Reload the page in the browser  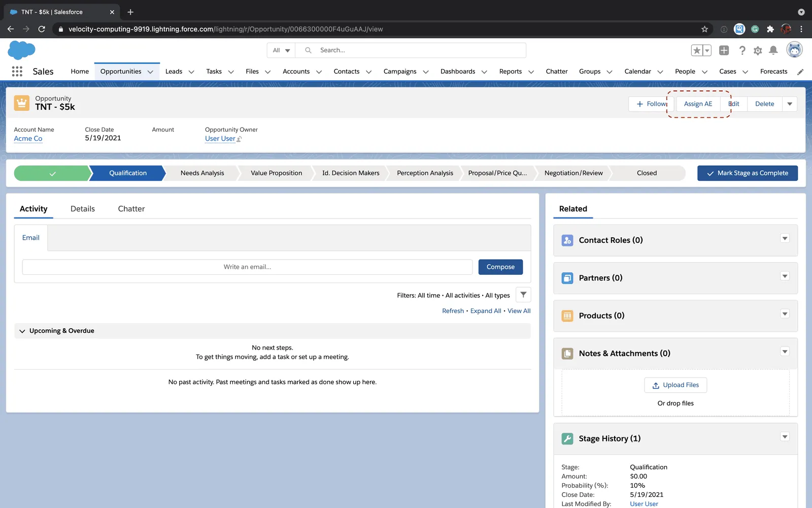[x=42, y=29]
